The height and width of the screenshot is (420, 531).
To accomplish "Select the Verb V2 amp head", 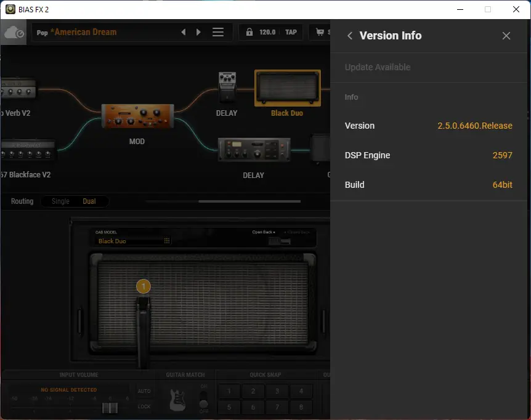I will [18, 89].
